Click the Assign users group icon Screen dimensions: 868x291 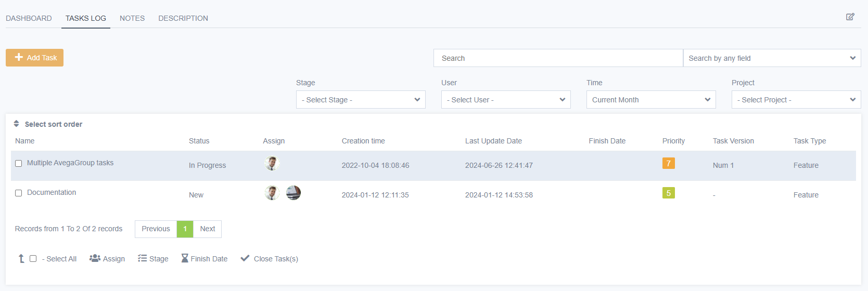[x=95, y=258]
